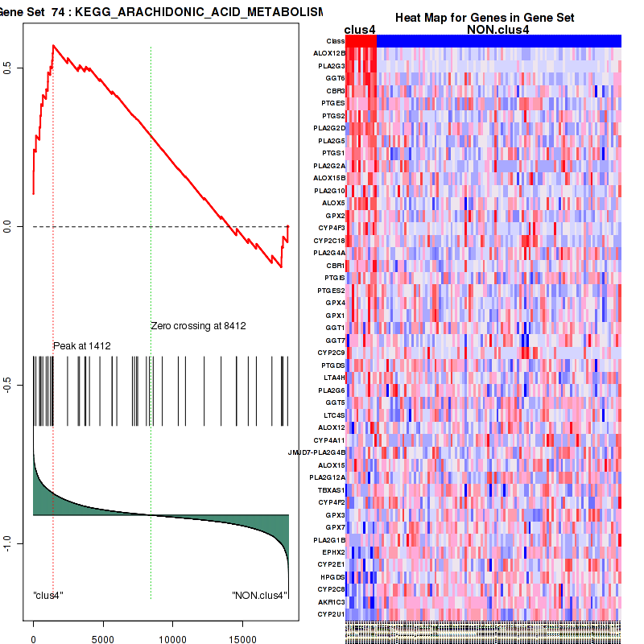
Task: Click the KEGG_ARACHIDONIC_ACID_METABOLISM plot title
Action: point(161,12)
